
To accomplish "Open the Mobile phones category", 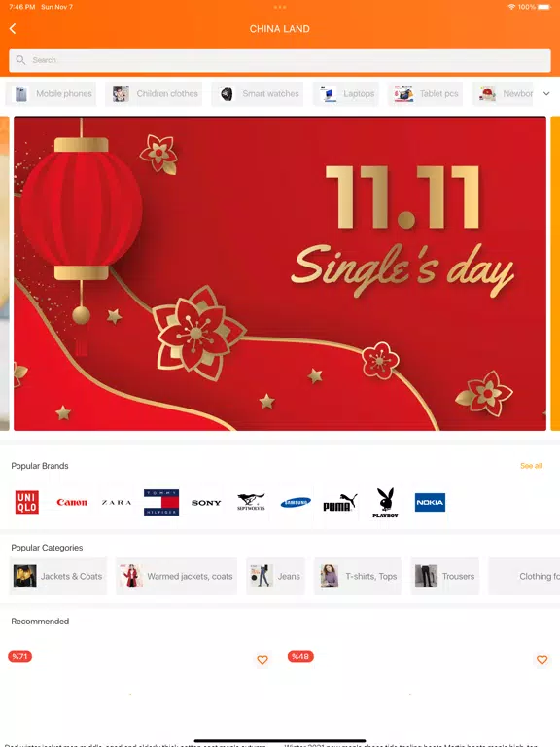I will (51, 93).
